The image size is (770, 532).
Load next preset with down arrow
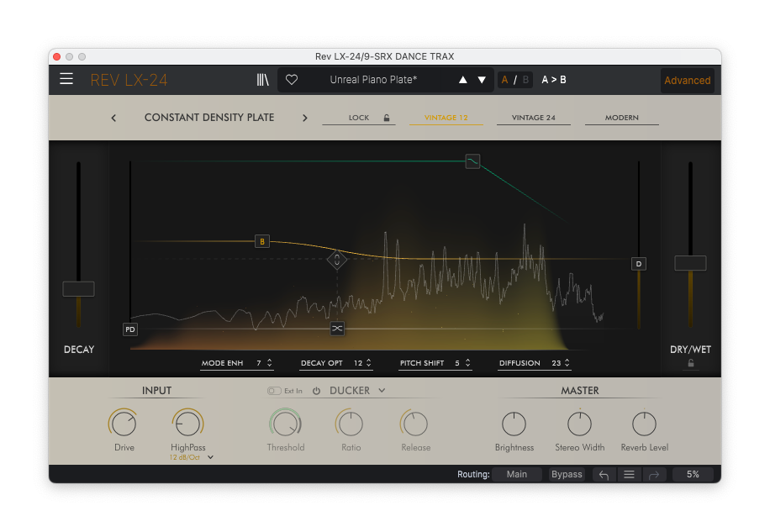coord(482,80)
